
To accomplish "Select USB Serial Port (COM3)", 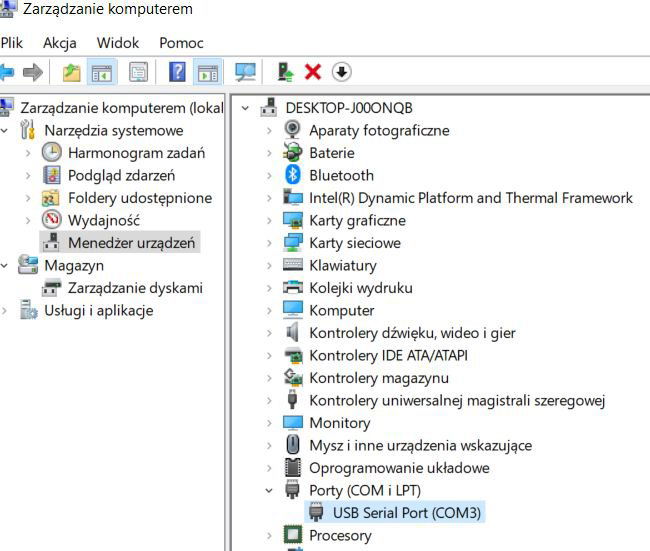I will tap(407, 513).
